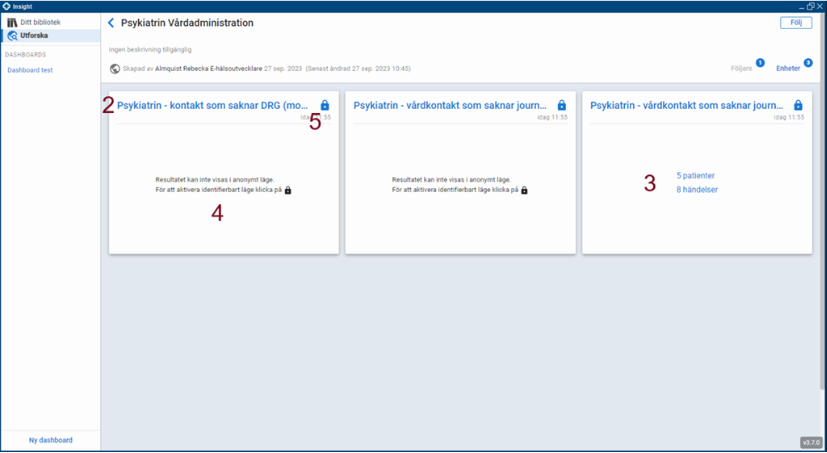The width and height of the screenshot is (827, 453).
Task: Click the author name Almquist Rebecka E-hälsoutvecklare
Action: tap(208, 69)
